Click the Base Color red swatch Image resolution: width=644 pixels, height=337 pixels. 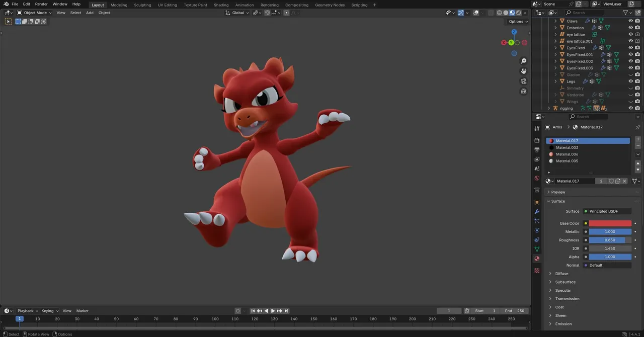pos(610,223)
